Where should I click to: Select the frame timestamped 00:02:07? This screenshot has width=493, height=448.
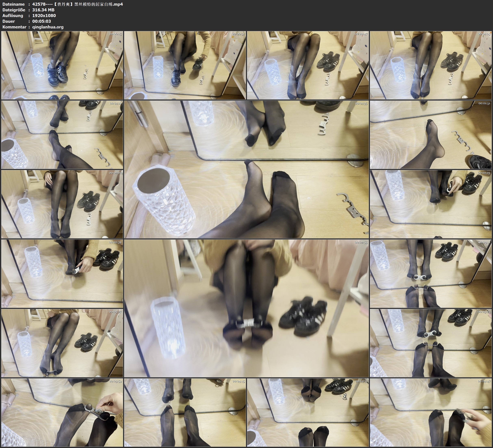pos(62,204)
